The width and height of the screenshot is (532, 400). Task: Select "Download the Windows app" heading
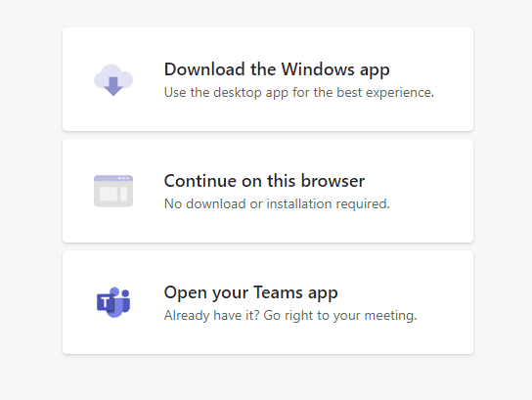[x=277, y=69]
